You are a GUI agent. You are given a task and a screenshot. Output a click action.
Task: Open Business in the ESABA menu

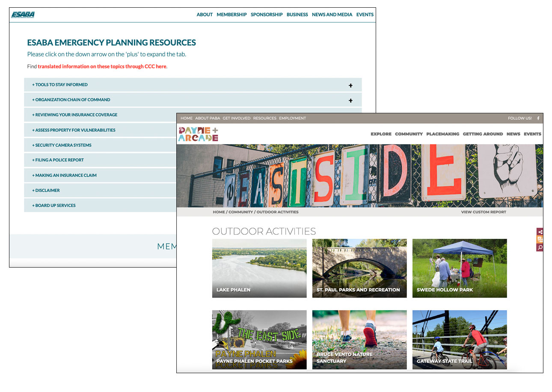point(297,15)
